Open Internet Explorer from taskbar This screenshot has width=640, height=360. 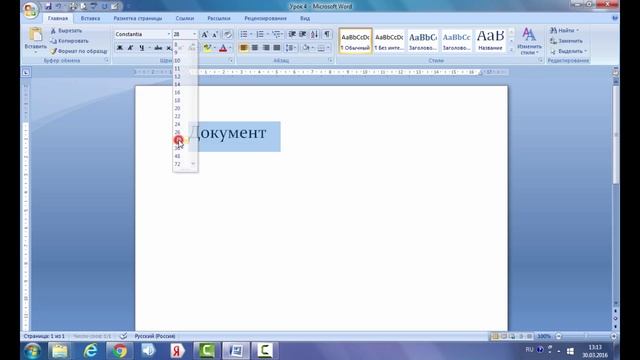(90, 351)
